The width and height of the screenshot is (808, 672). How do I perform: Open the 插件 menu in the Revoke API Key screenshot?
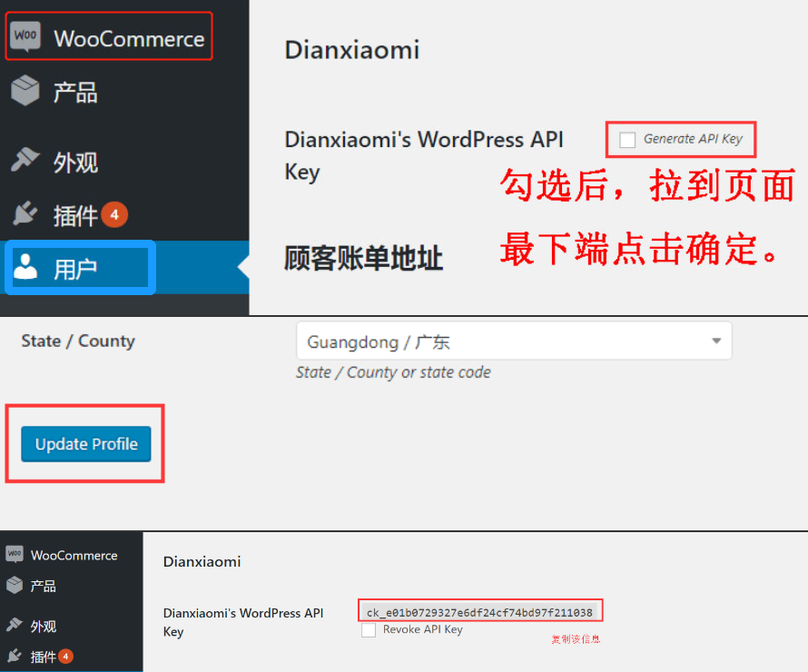click(43, 657)
